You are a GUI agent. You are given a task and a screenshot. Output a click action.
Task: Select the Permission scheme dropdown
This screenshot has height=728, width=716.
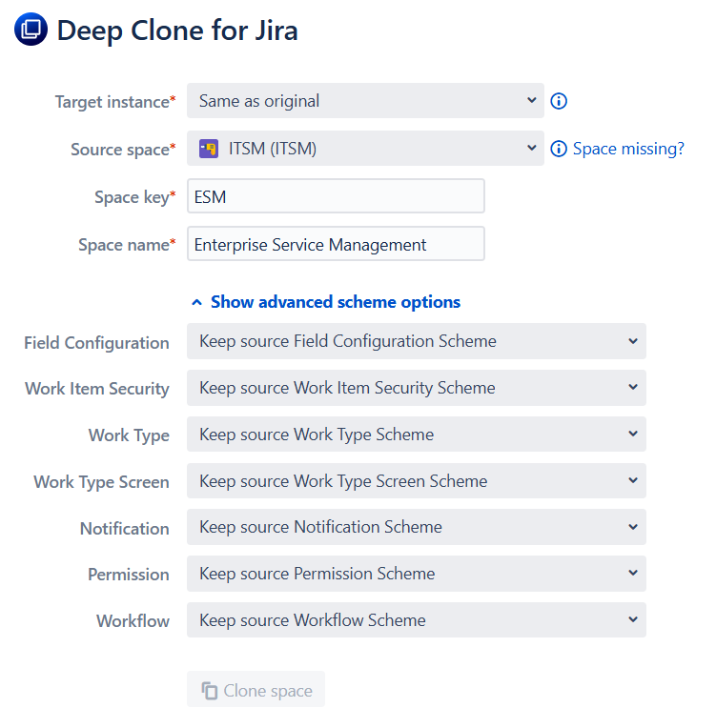[417, 574]
